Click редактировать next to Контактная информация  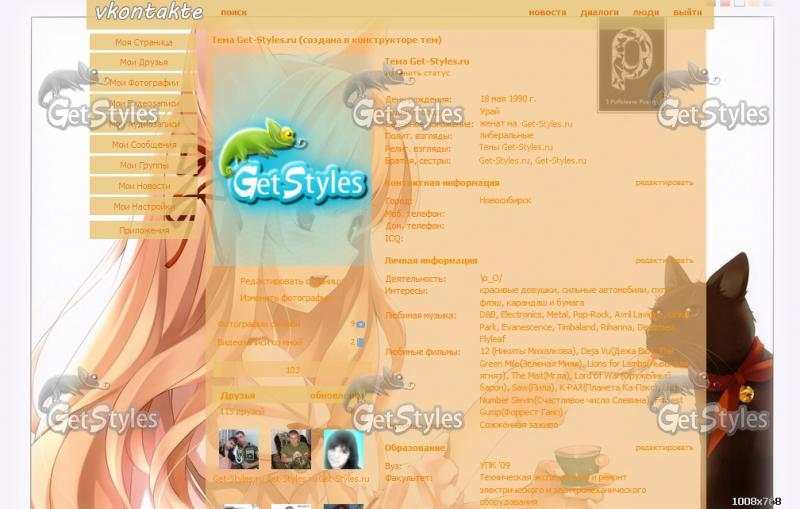point(664,183)
